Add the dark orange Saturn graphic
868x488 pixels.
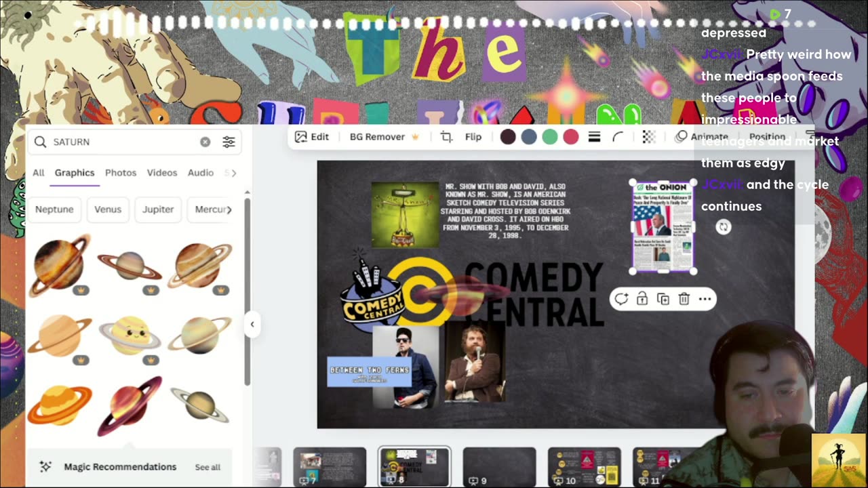[x=60, y=266]
